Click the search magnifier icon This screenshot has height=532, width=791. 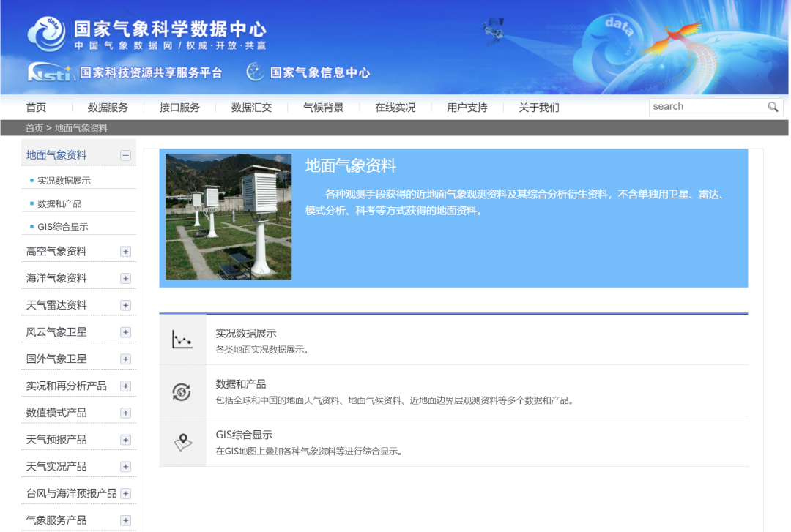(x=773, y=106)
